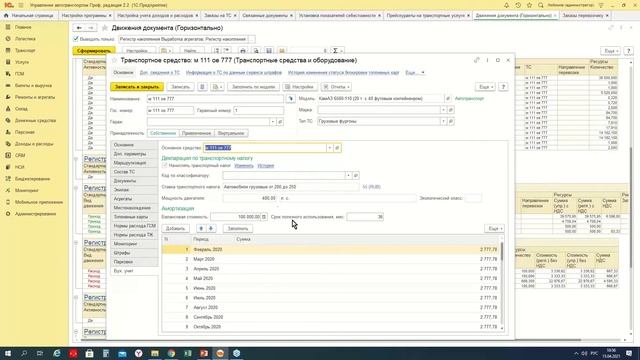This screenshot has width=640, height=360.
Task: Open the Модель value with its open icon
Action: click(x=448, y=99)
